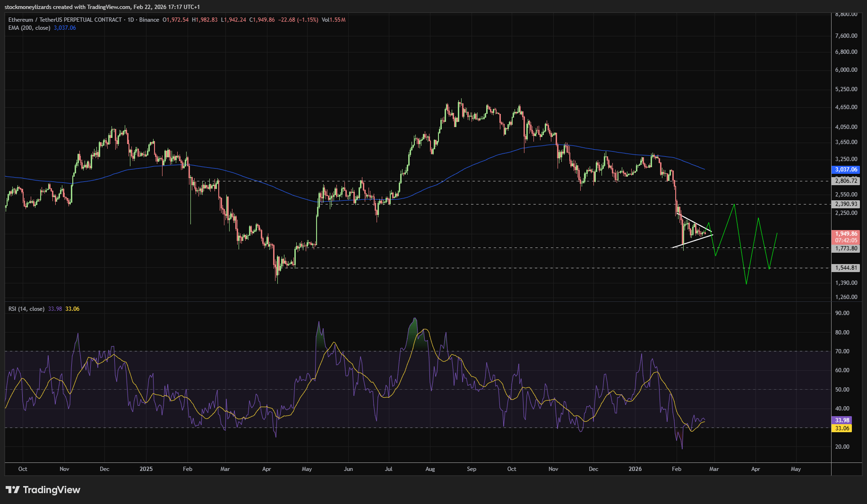
Task: Click the purple 33.98 RSI value label
Action: point(842,420)
